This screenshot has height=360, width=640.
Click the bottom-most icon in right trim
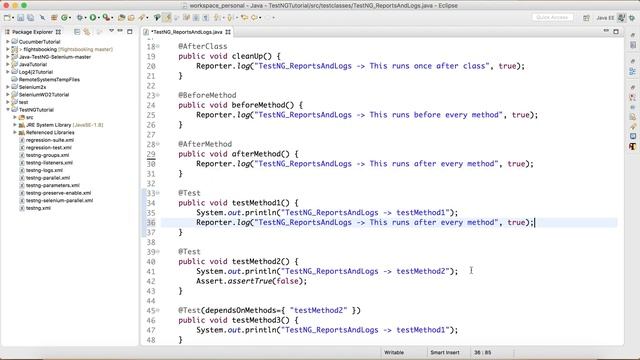point(633,146)
